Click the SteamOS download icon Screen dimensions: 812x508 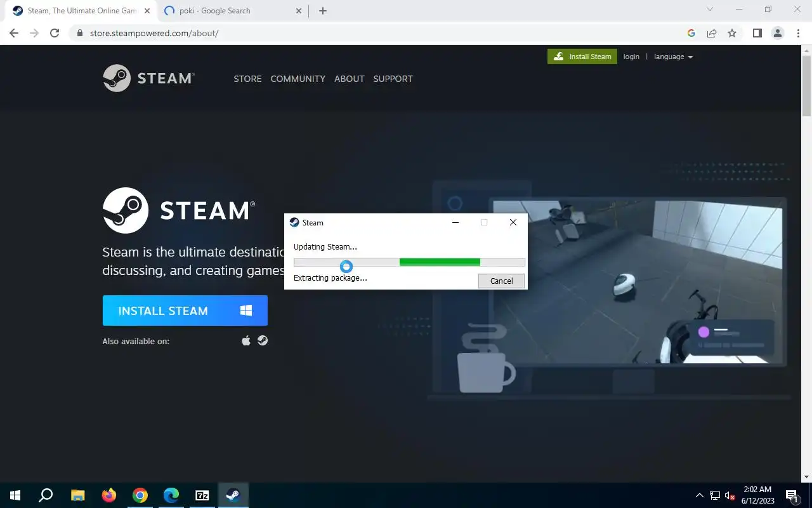click(263, 341)
